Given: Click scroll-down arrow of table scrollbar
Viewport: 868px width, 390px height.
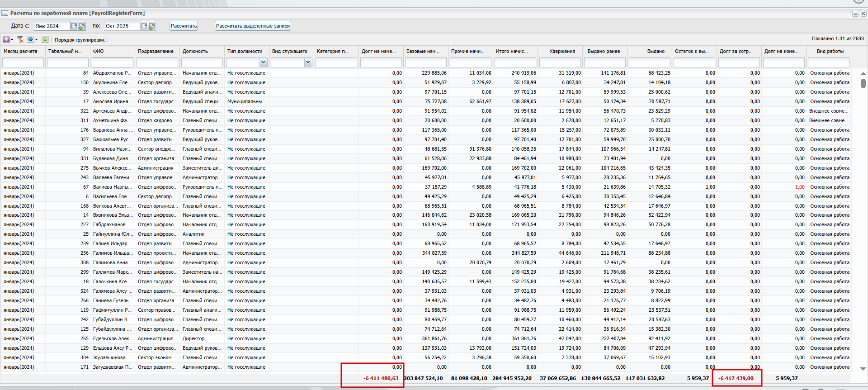Looking at the screenshot, I should (863, 369).
